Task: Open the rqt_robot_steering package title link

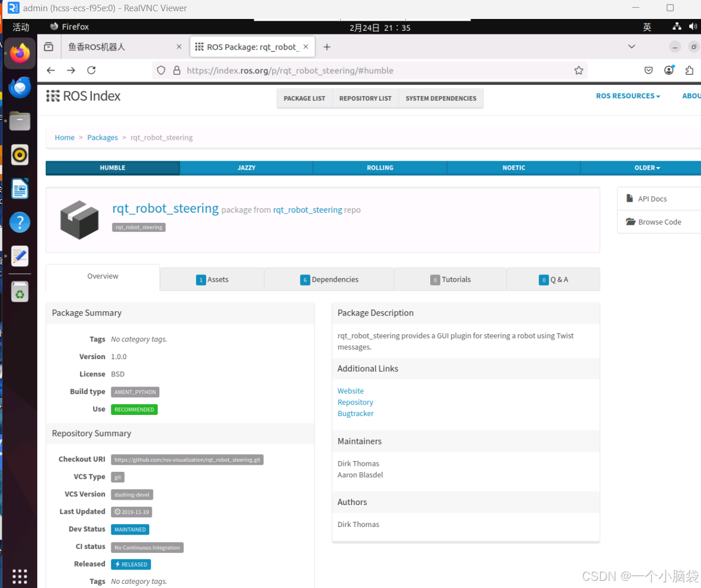Action: tap(165, 209)
